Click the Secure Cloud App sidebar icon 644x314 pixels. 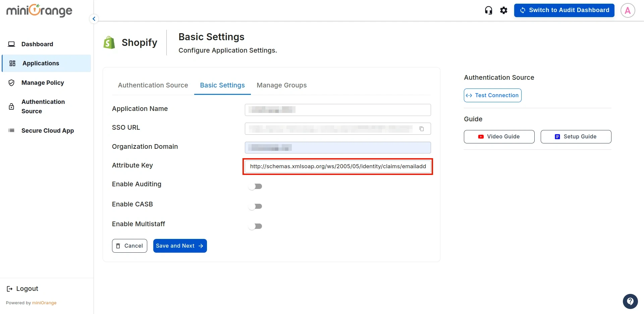(x=11, y=130)
